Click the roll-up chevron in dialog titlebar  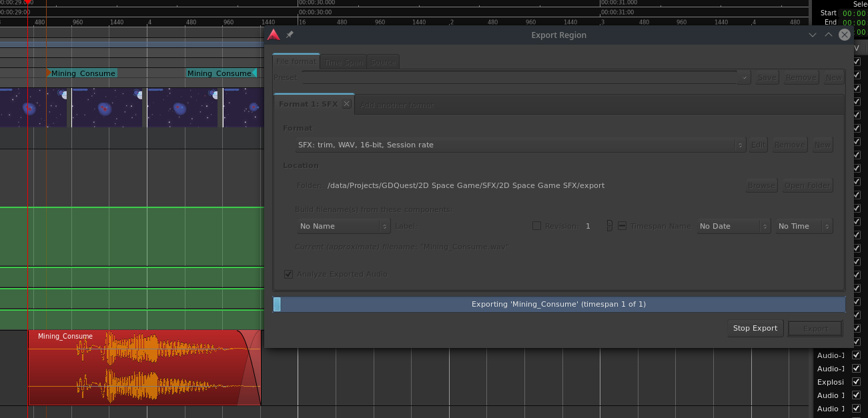coord(828,35)
